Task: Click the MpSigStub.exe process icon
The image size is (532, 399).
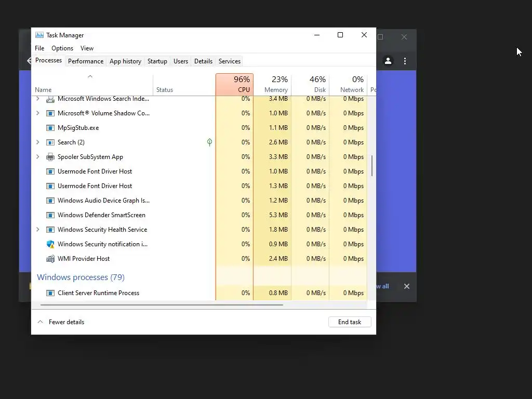Action: 50,128
